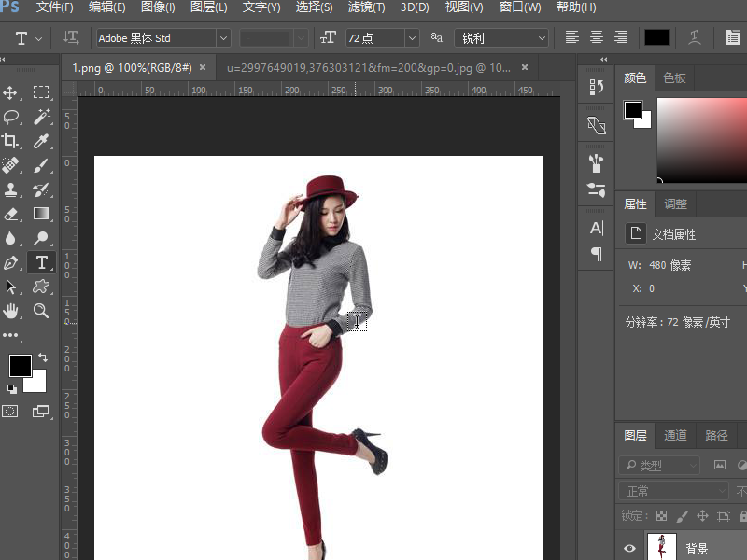
Task: Lock image pixels for layer
Action: (683, 516)
